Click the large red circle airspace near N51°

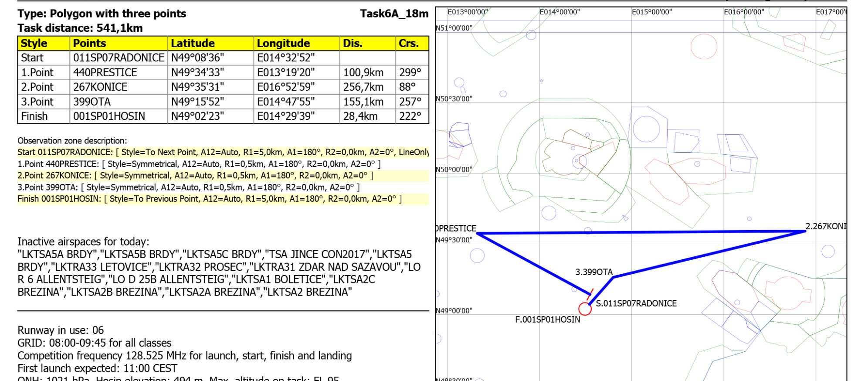pyautogui.click(x=704, y=46)
